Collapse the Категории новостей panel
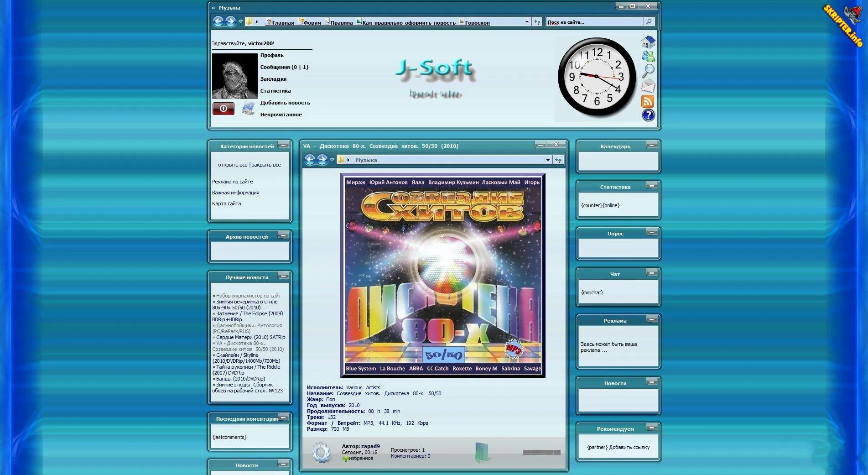The width and height of the screenshot is (868, 475). [283, 145]
